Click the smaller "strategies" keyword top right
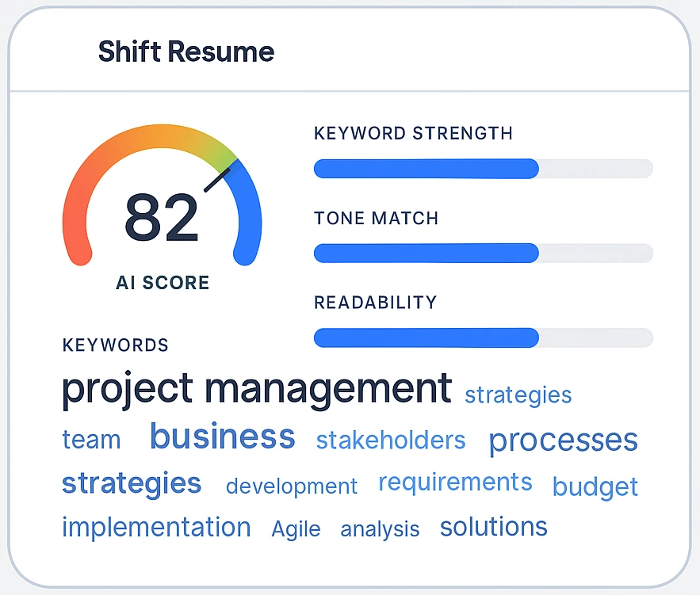This screenshot has width=700, height=595. (x=518, y=395)
